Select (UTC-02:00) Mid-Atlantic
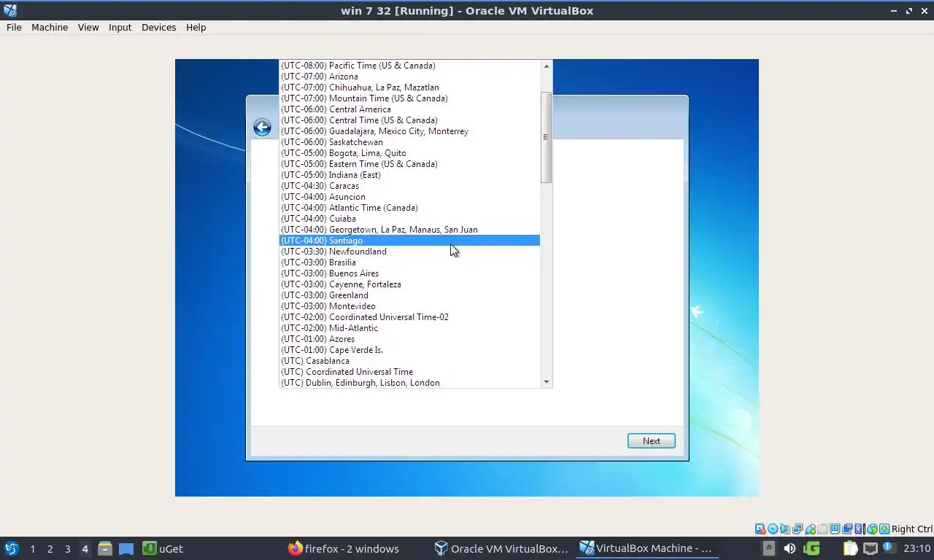The width and height of the screenshot is (934, 560). coord(409,328)
